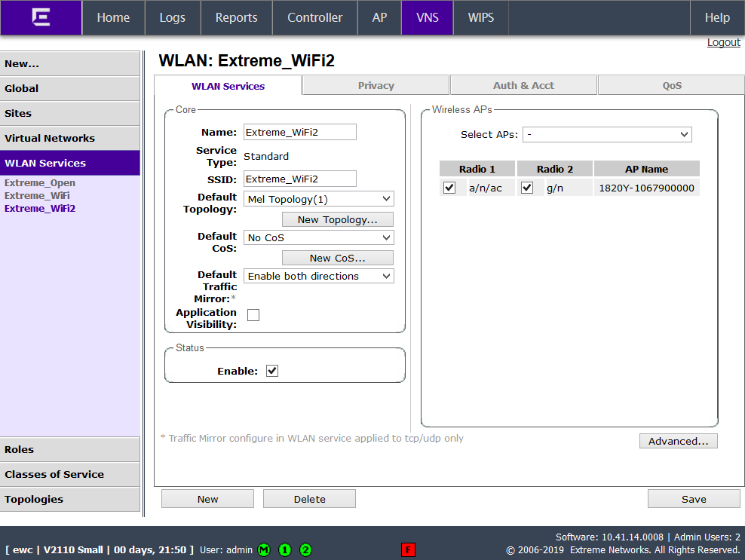
Task: Open the VNS menu
Action: 427,17
